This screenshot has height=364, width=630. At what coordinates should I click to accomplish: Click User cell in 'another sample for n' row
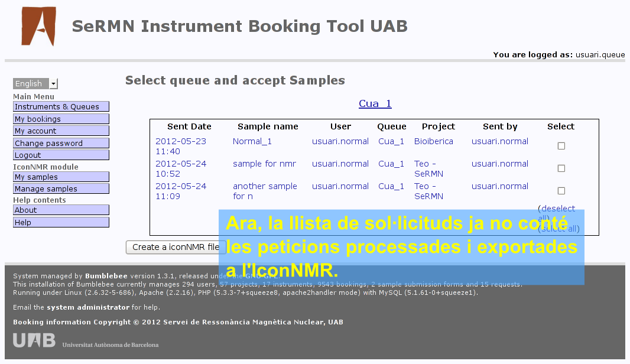pos(340,186)
